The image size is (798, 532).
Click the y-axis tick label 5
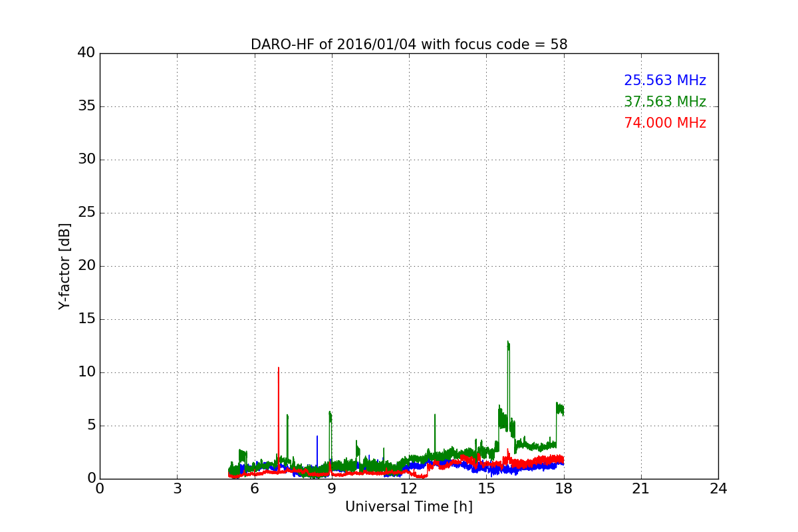[90, 426]
